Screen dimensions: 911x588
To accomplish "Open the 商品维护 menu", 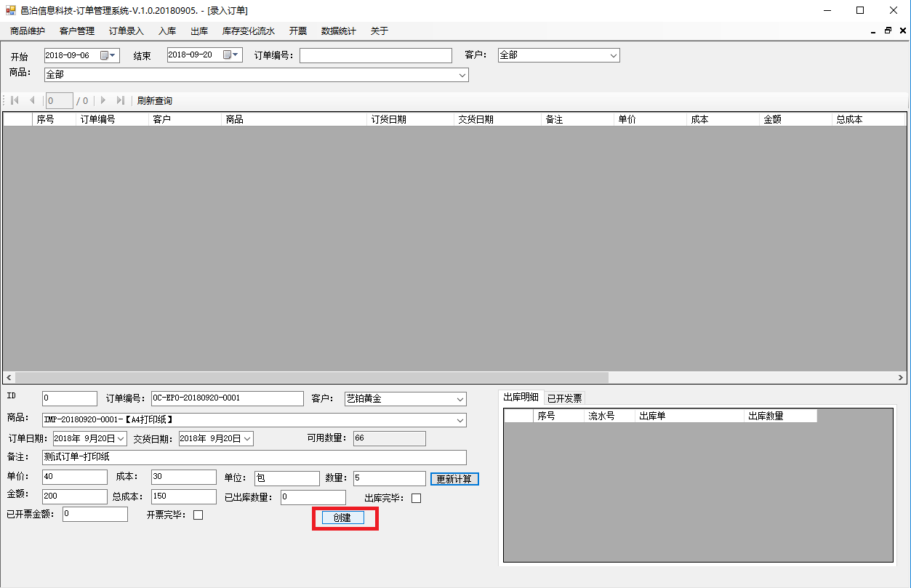I will (28, 31).
